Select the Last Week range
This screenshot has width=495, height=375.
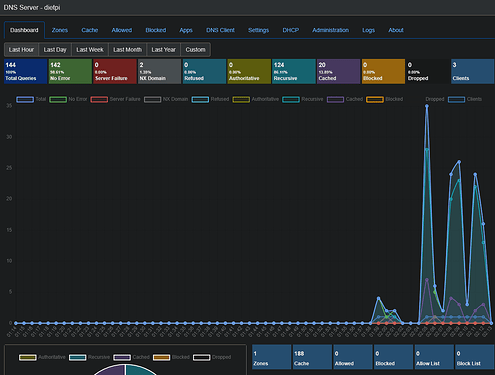pos(90,50)
